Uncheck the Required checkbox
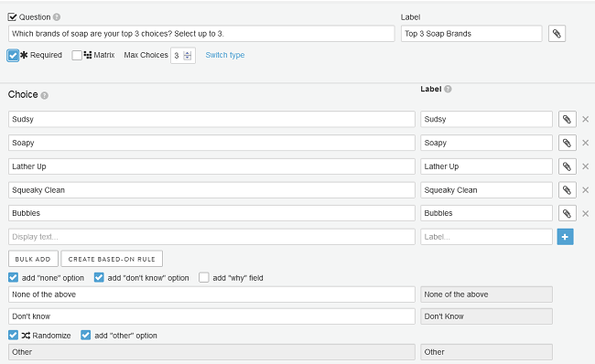Screen dimensions: 595x364 pyautogui.click(x=13, y=56)
